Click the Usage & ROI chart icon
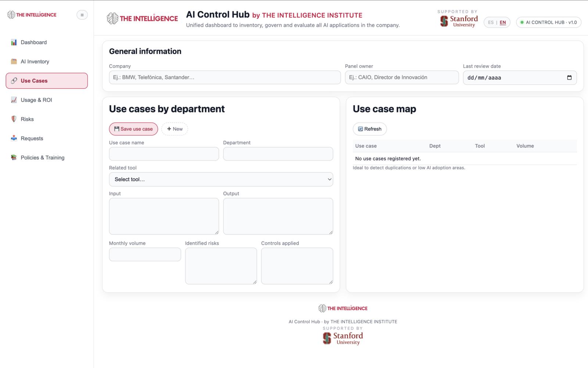The width and height of the screenshot is (588, 368). 14,100
